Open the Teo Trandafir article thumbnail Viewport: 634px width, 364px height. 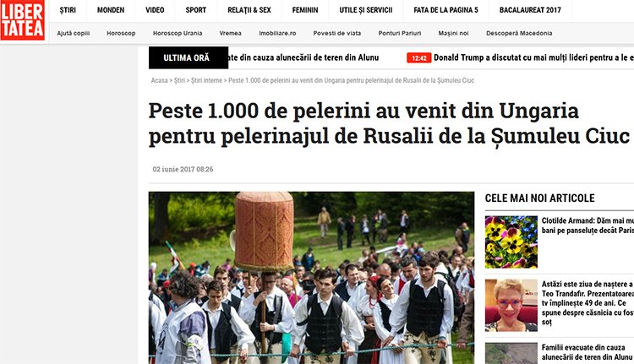click(511, 306)
